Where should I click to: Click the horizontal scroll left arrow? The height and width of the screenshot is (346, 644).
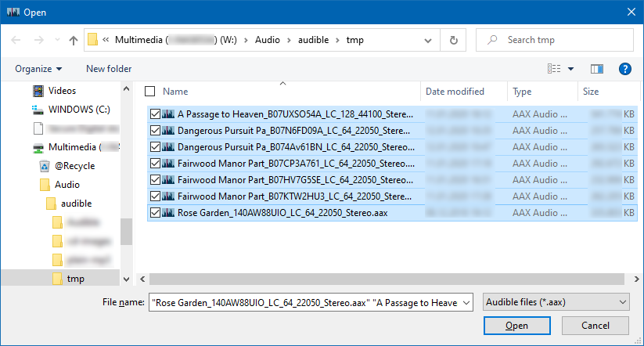(142, 279)
